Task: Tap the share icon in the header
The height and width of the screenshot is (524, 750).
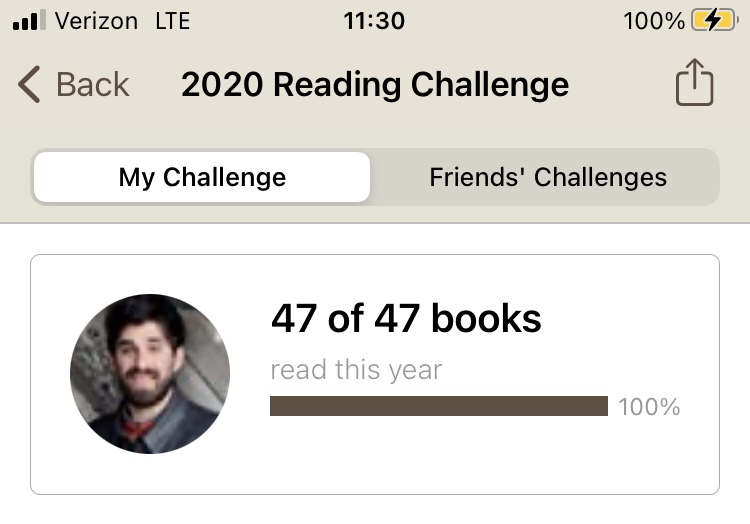Action: tap(694, 84)
